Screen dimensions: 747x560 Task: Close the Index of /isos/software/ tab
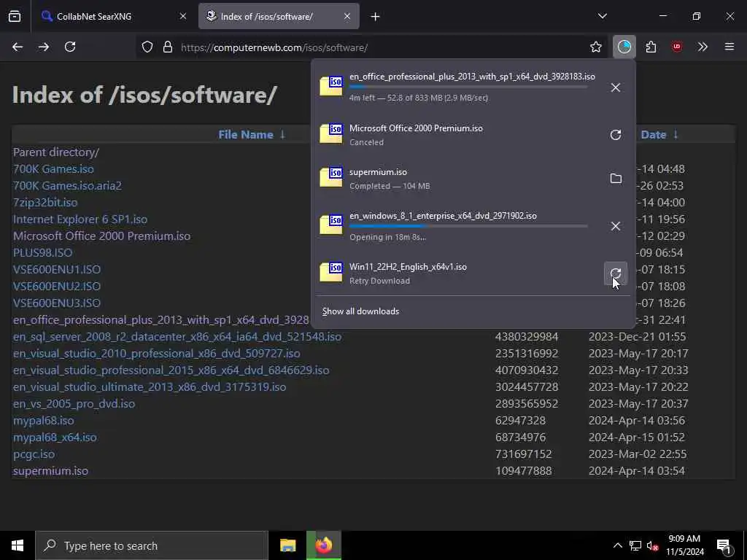(x=347, y=16)
